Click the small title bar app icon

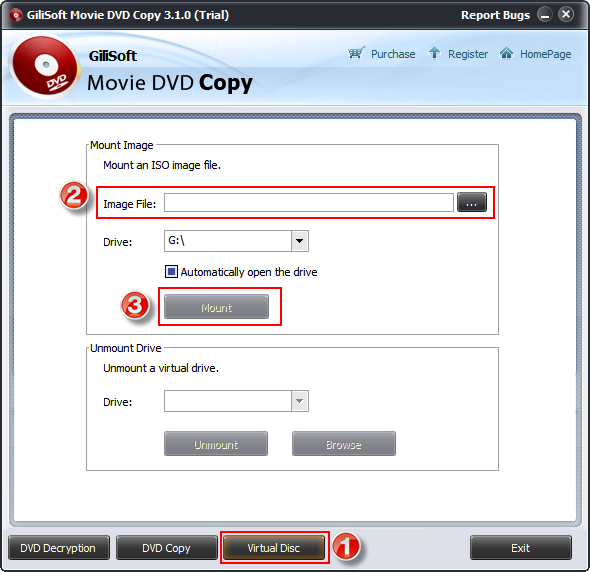[x=15, y=15]
